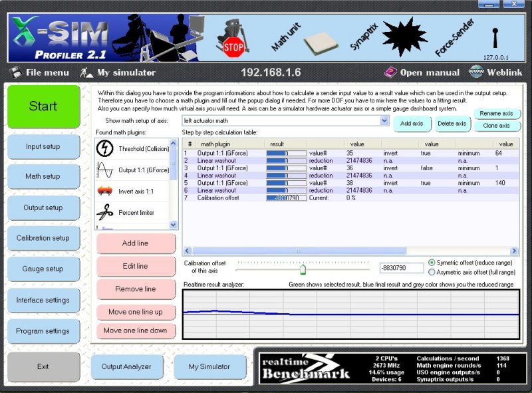The height and width of the screenshot is (393, 532).
Task: Click the calculation table left scroll arrow
Action: [x=187, y=251]
